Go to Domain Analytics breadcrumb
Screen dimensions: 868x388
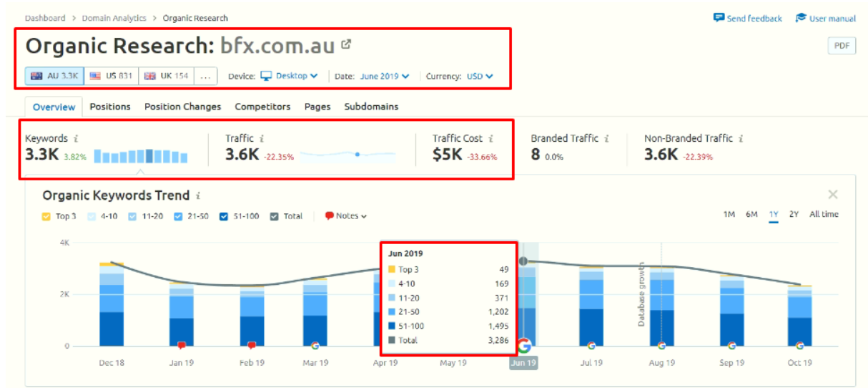(x=114, y=18)
